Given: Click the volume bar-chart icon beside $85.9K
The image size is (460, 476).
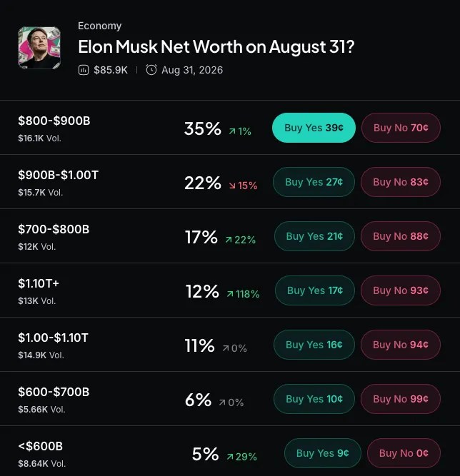Looking at the screenshot, I should coord(84,70).
